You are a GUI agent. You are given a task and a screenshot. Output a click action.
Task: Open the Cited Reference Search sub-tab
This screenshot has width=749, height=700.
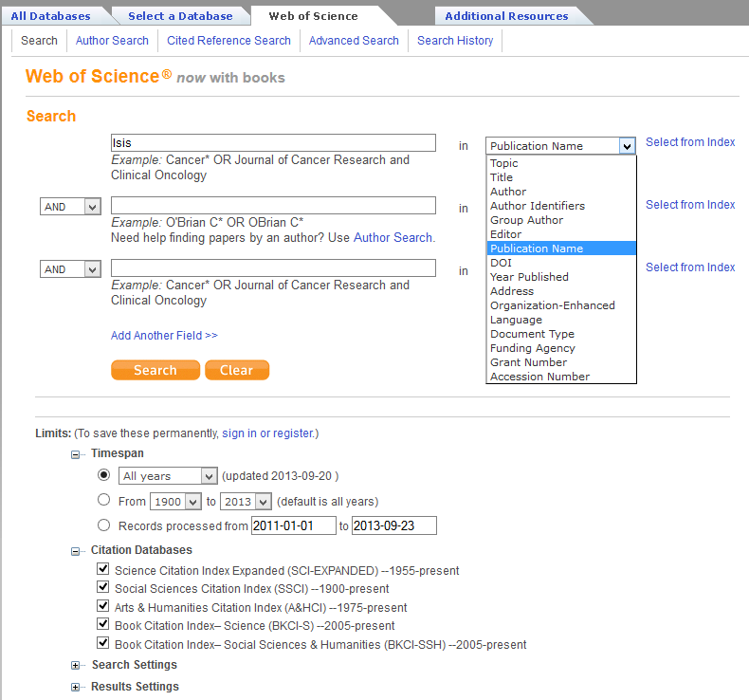[228, 41]
